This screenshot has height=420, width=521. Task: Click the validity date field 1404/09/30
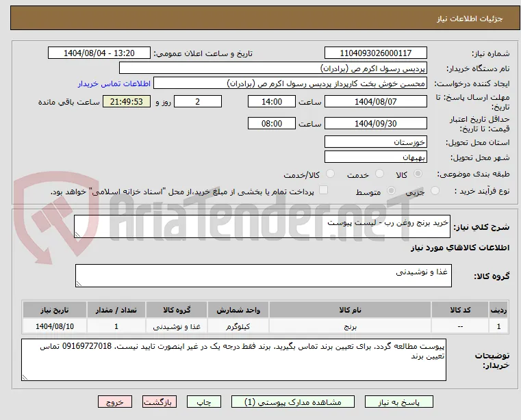[375, 124]
